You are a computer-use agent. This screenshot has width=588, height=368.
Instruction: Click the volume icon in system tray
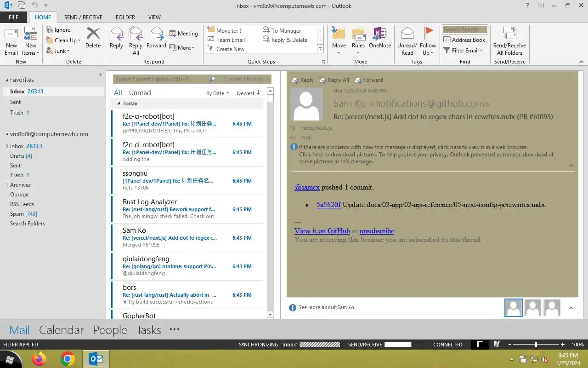(545, 359)
